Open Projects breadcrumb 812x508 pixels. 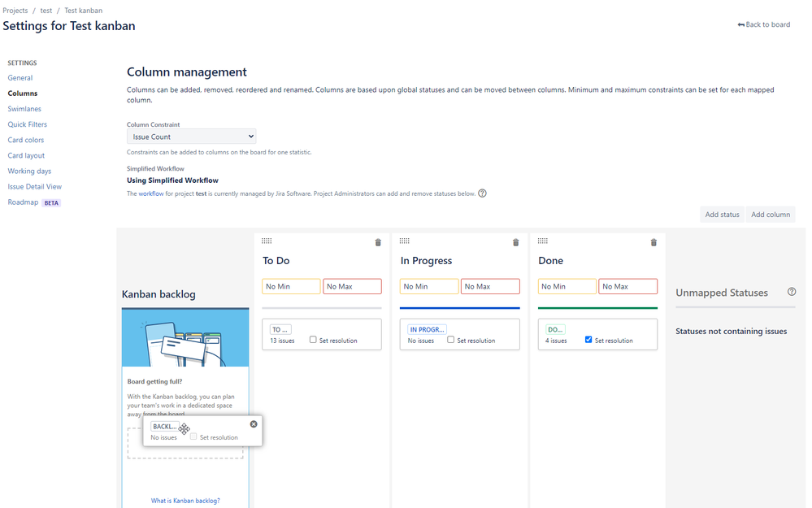[15, 11]
